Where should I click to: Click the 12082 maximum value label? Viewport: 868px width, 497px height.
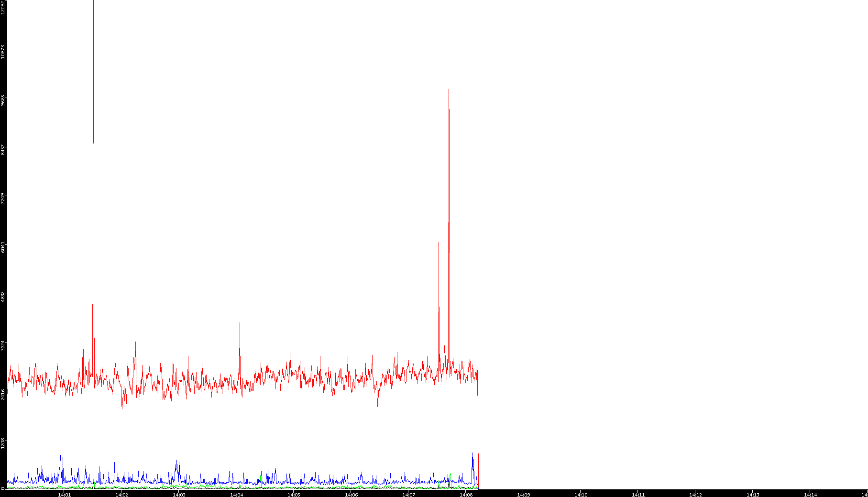tap(3, 7)
